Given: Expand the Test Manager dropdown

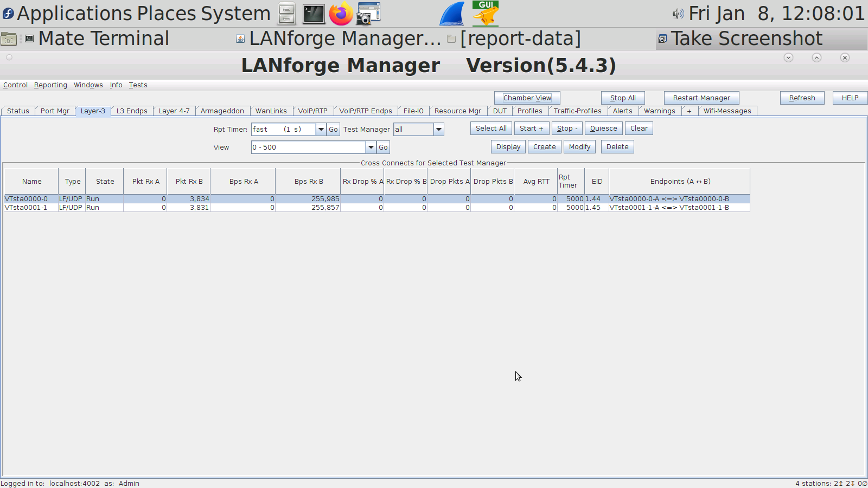Looking at the screenshot, I should 439,130.
